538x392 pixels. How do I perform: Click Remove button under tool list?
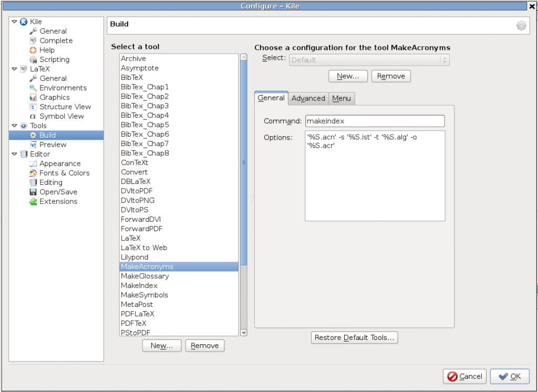pyautogui.click(x=205, y=346)
